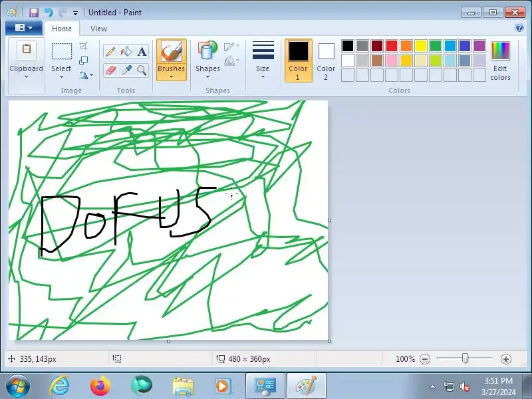532x399 pixels.
Task: Click the zoom slider handle
Action: tap(465, 358)
